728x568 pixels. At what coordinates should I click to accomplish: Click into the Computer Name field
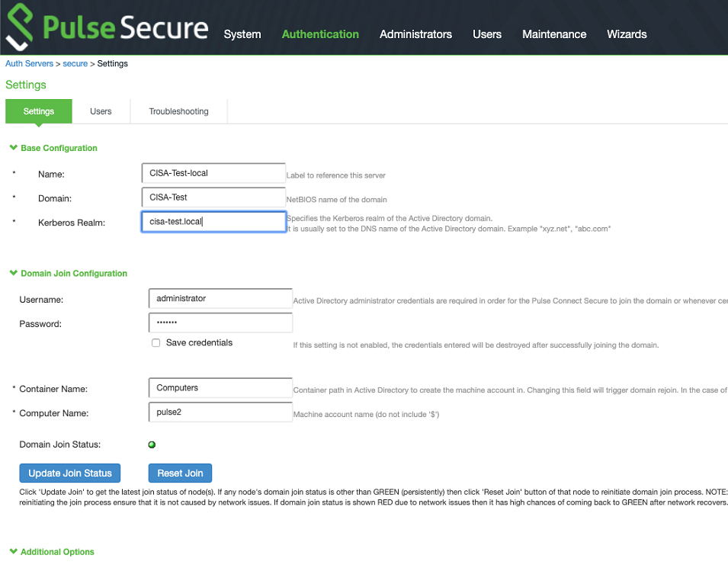[220, 412]
